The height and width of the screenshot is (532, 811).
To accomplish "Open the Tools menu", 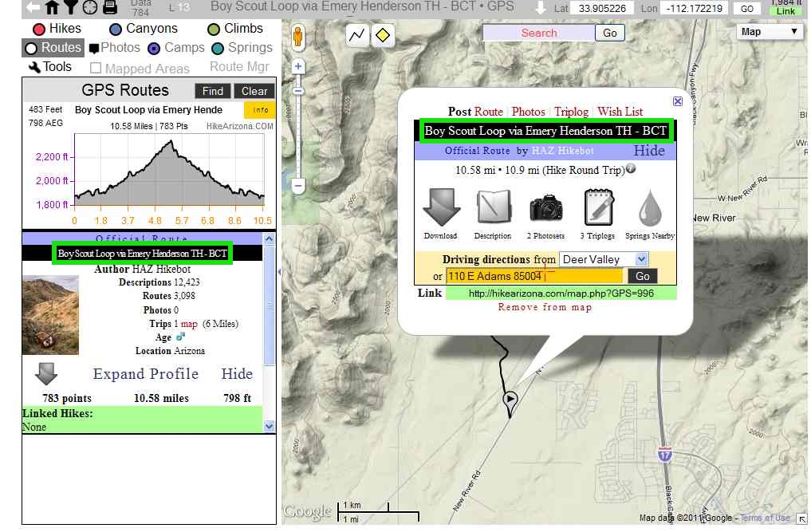I will click(x=49, y=67).
